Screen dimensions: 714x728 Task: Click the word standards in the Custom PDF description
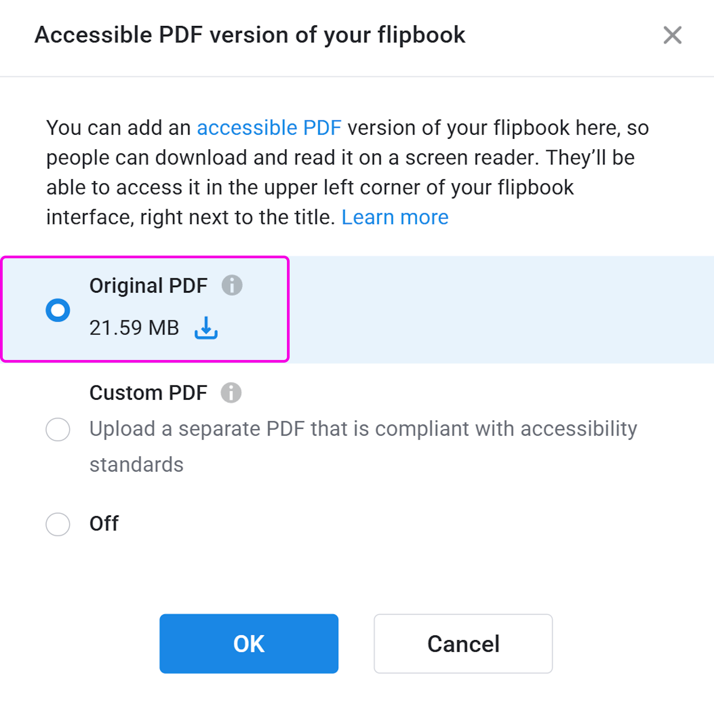click(137, 465)
